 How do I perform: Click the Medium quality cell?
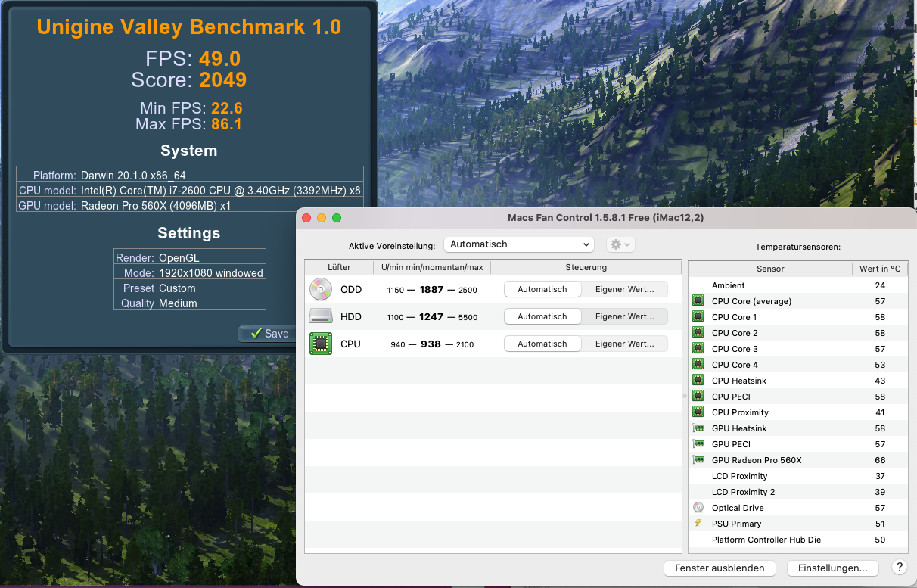point(211,303)
